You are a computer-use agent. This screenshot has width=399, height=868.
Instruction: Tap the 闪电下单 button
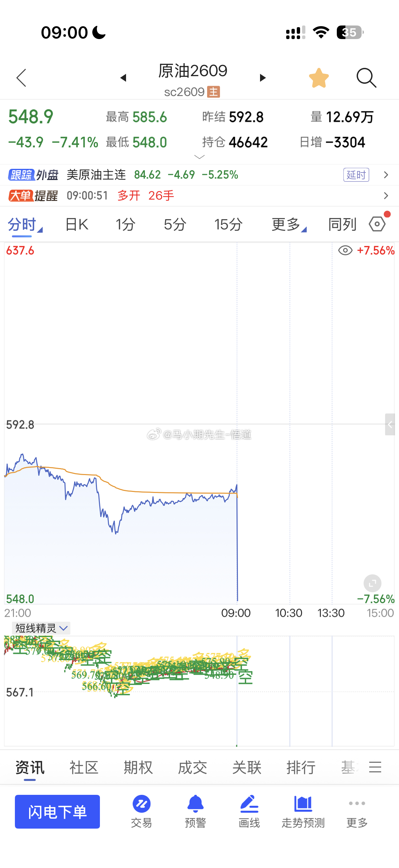tap(57, 811)
